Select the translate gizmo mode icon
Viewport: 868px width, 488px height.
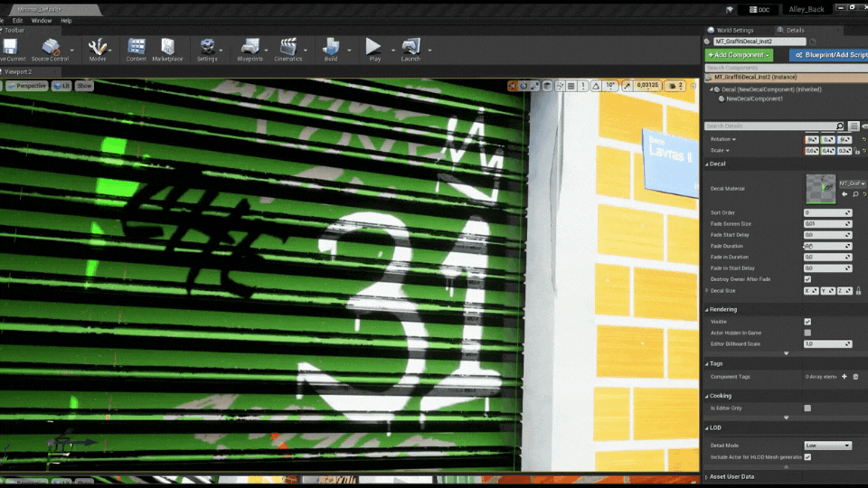(x=513, y=86)
